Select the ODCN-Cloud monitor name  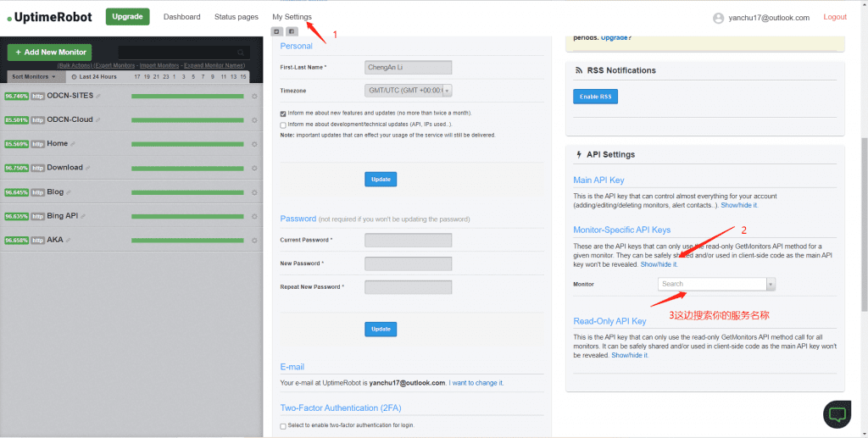pos(70,119)
